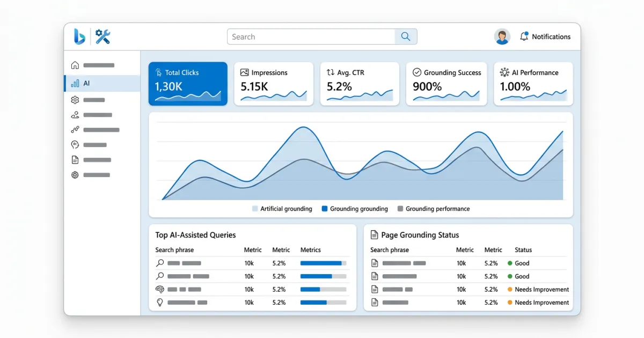
Task: Click the lightbulb icon in queries table
Action: [x=160, y=303]
